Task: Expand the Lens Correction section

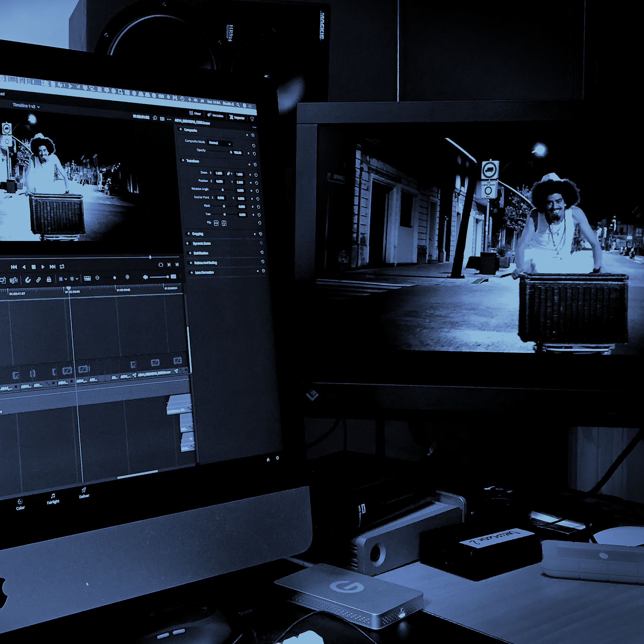Action: pyautogui.click(x=204, y=273)
